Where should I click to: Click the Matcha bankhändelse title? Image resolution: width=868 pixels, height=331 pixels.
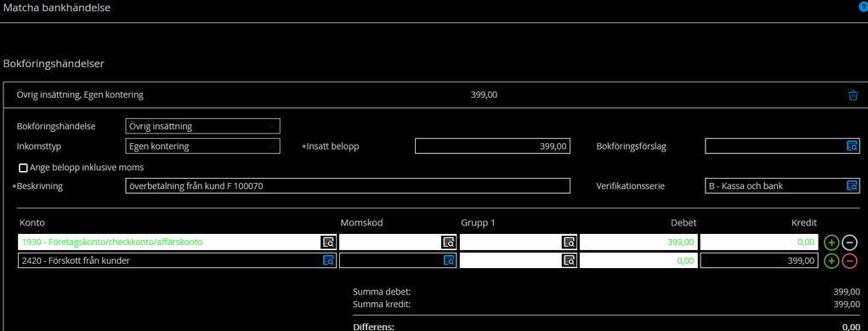[x=57, y=8]
